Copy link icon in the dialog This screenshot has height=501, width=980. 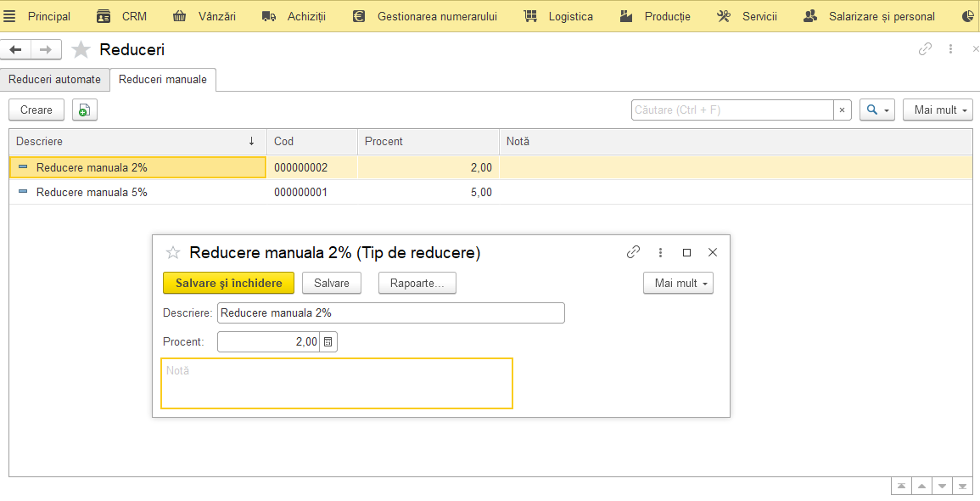pos(633,252)
